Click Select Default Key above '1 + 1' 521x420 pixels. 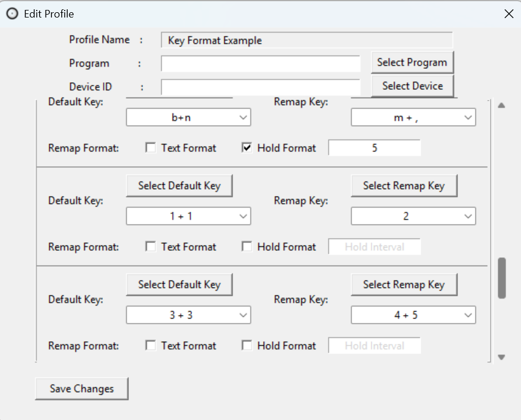[179, 185]
